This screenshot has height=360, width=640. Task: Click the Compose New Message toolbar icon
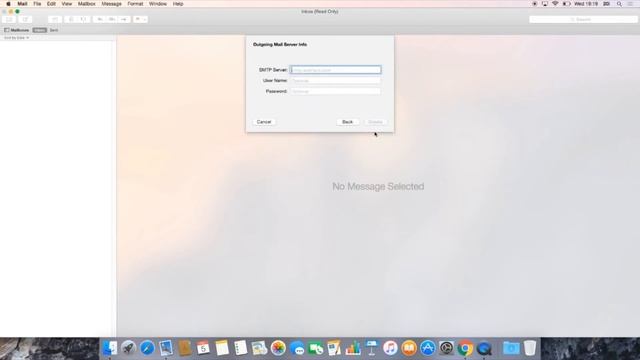pos(25,19)
